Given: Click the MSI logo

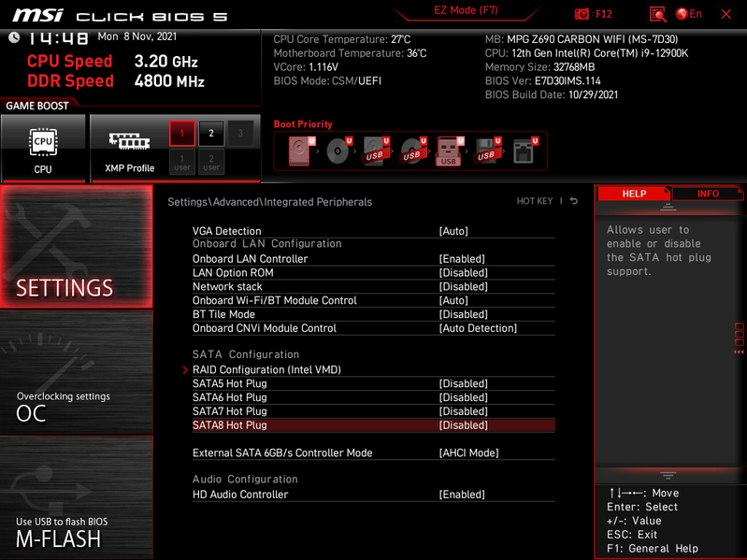Looking at the screenshot, I should [37, 15].
